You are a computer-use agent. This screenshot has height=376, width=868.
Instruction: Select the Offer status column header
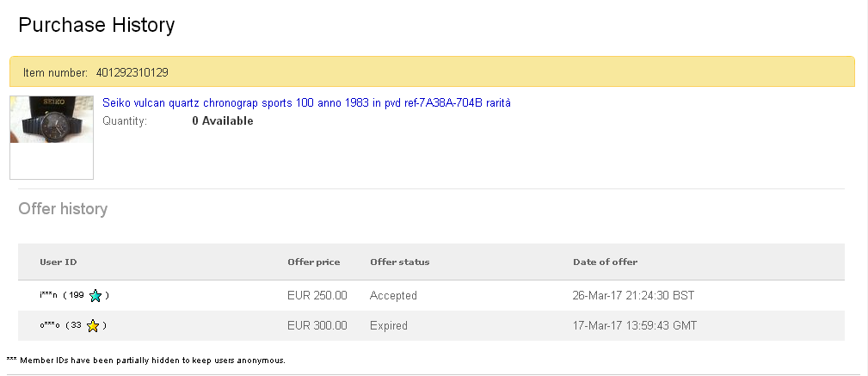click(400, 262)
